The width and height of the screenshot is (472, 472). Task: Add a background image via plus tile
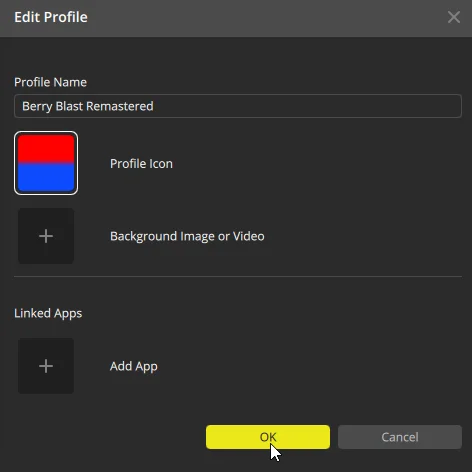pyautogui.click(x=46, y=236)
